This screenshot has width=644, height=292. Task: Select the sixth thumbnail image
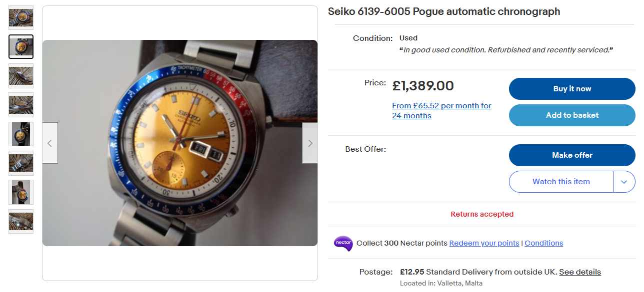click(x=21, y=163)
